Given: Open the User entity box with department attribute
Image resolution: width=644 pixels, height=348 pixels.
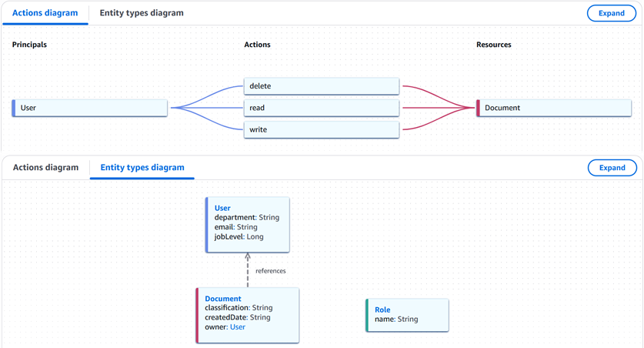Looking at the screenshot, I should coord(248,224).
